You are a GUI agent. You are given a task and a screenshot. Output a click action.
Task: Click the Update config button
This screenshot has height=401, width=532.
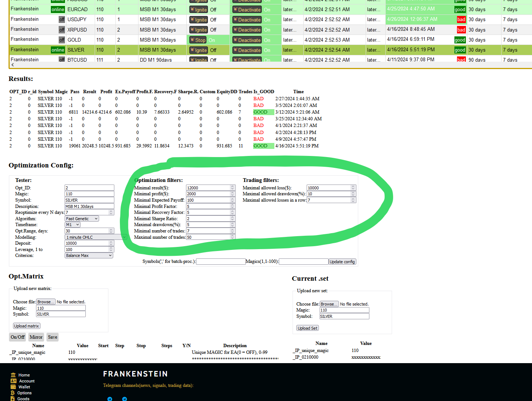click(342, 262)
